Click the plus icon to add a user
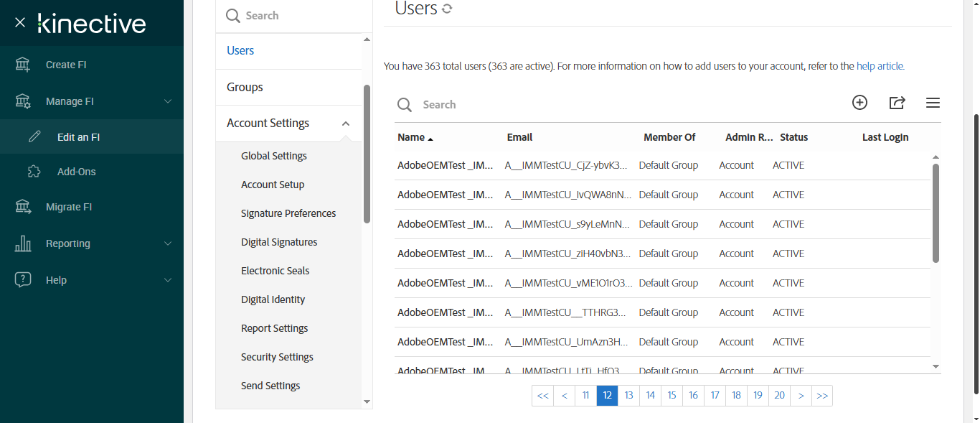 859,103
